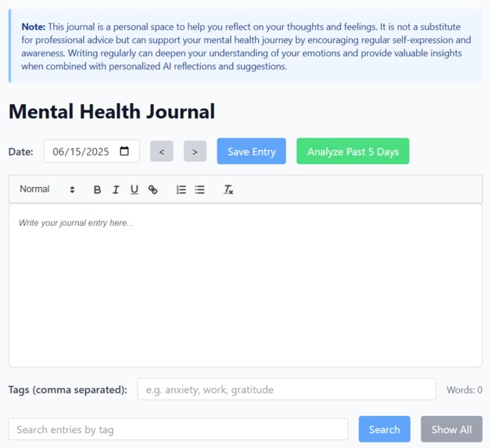
Task: Toggle italic formatting in editor toolbar
Action: (x=116, y=190)
